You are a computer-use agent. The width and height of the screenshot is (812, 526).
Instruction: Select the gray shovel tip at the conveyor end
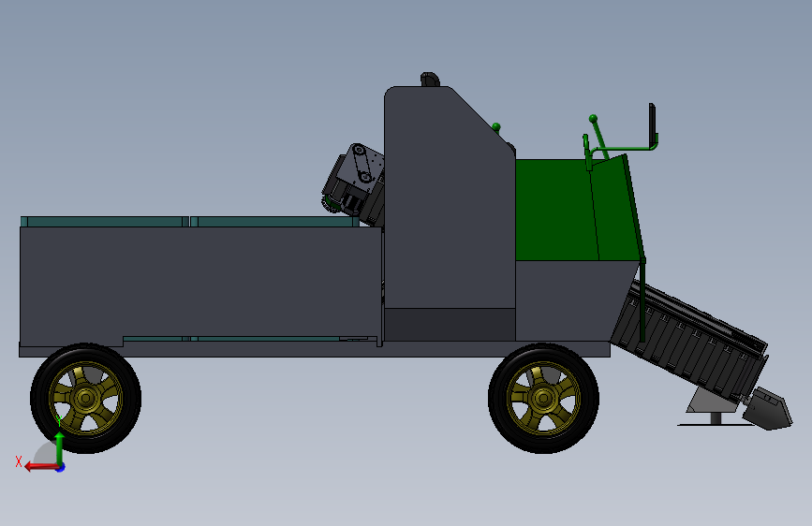769,408
